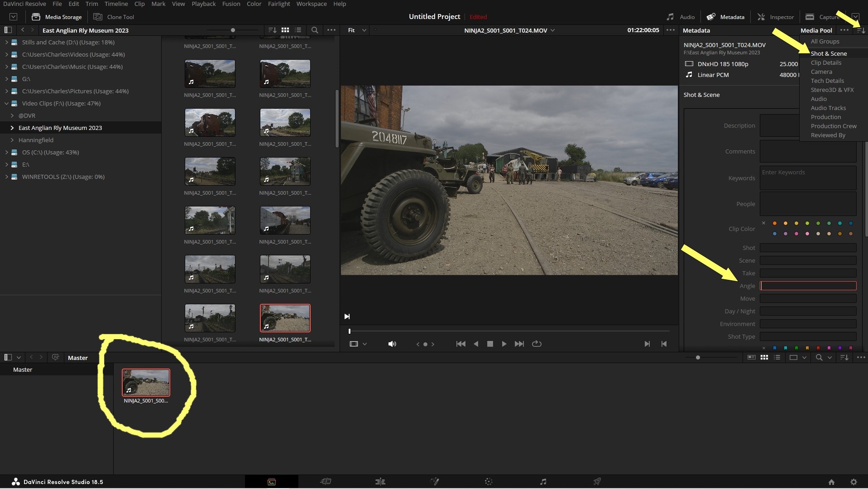Open Media Storage sort options
Screen dimensions: 868x489
(272, 30)
